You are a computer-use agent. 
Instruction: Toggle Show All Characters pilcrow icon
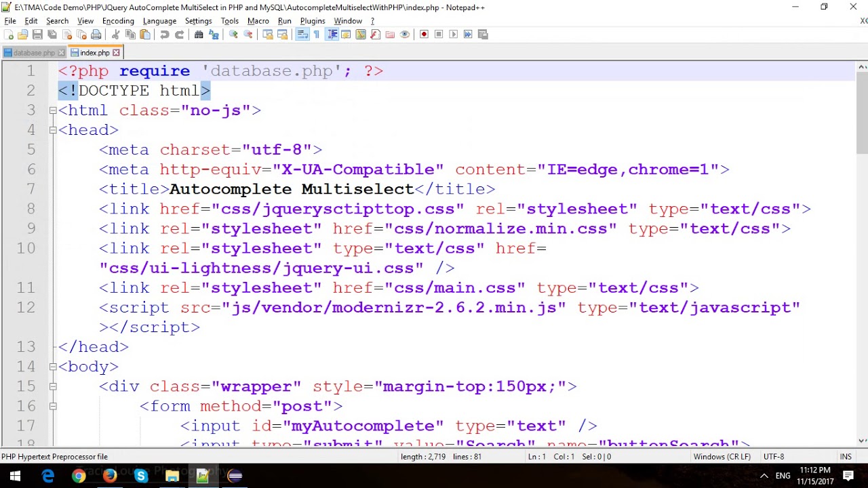click(x=316, y=34)
